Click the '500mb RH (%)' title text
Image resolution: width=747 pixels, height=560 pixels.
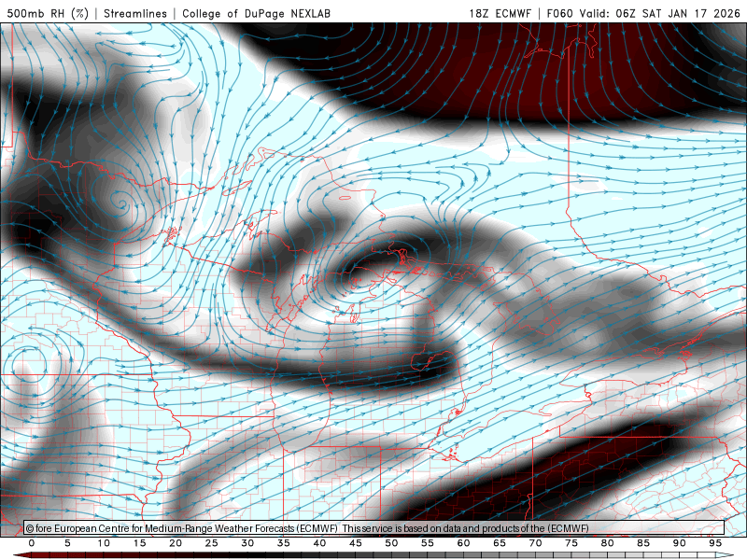click(48, 13)
